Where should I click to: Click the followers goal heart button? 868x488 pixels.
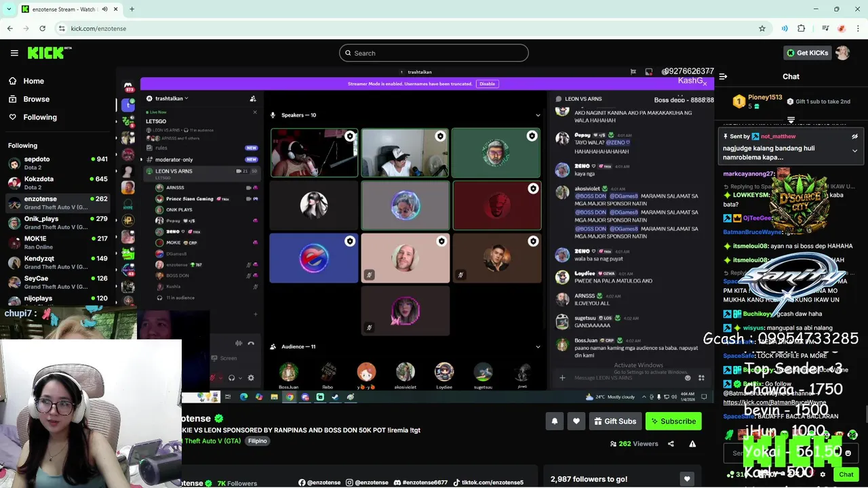687,479
